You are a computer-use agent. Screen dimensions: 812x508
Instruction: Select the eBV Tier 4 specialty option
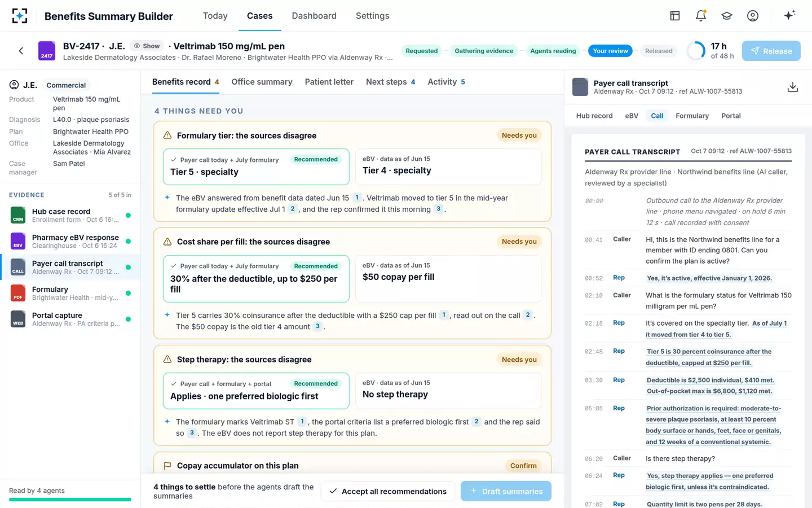pyautogui.click(x=448, y=167)
